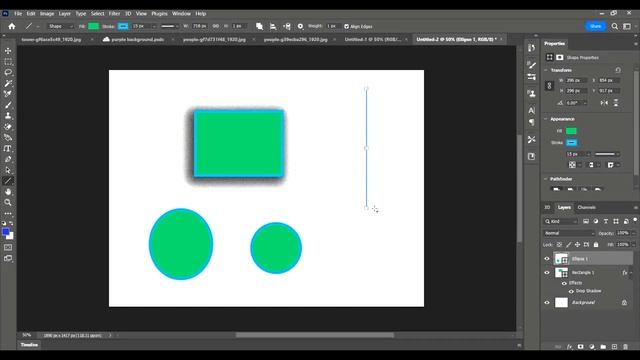Collapse the Appearance section
Image resolution: width=640 pixels, height=360 pixels.
[546, 119]
